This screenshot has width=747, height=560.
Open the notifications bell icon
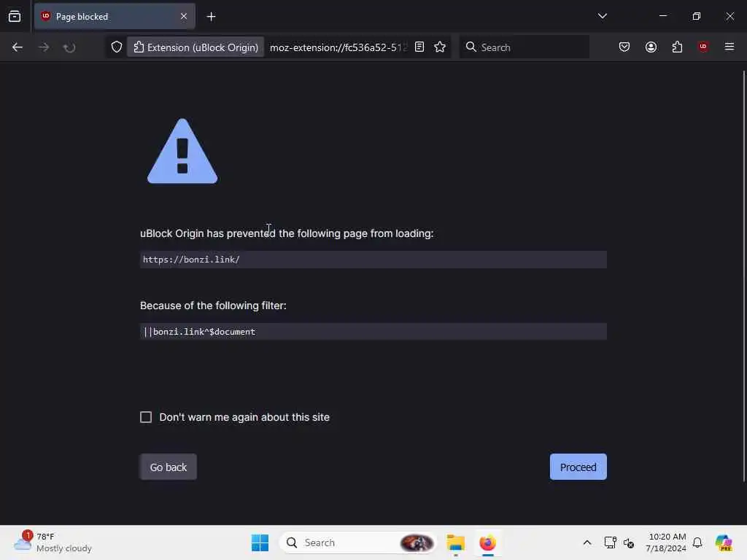[x=697, y=542]
